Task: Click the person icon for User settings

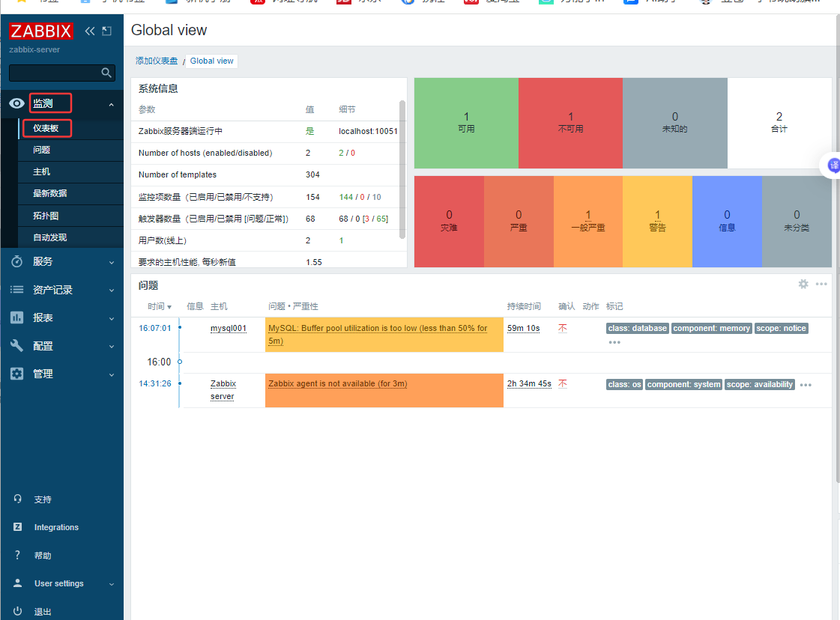Action: point(18,583)
